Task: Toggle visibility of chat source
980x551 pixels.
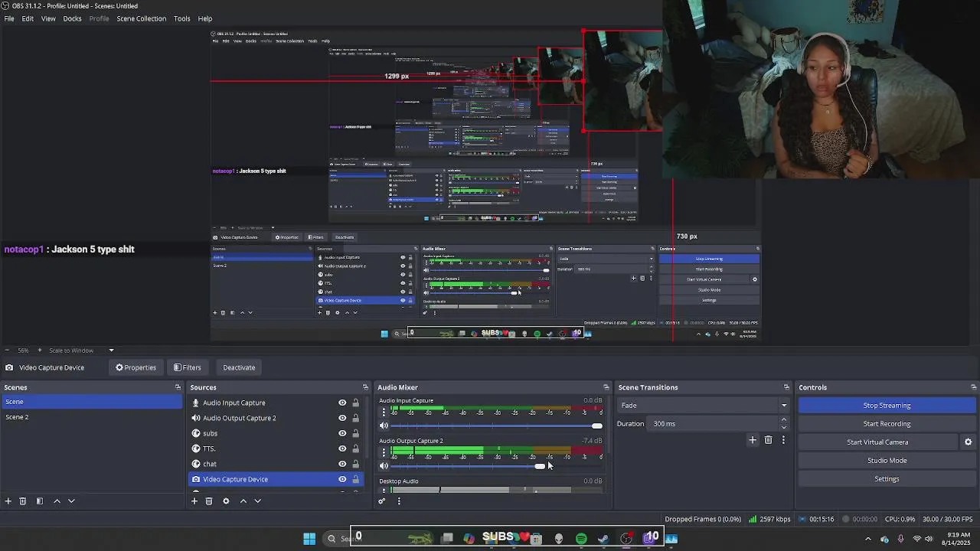Action: [342, 464]
